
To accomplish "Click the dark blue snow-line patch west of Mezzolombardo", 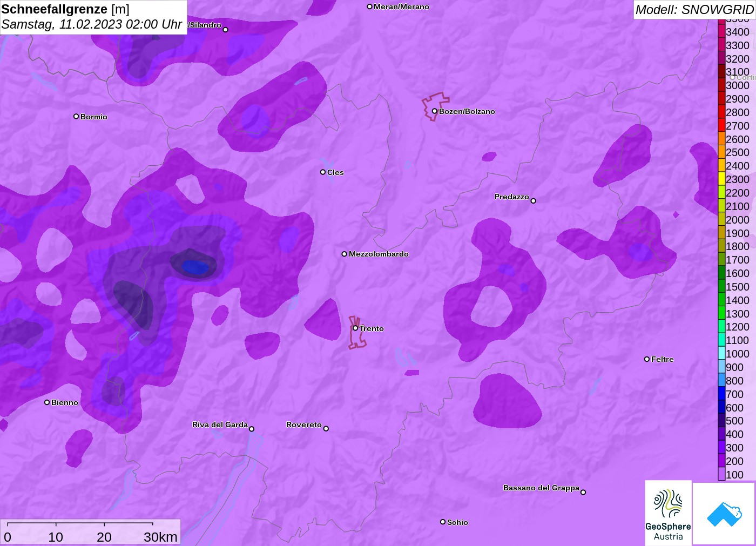I will point(195,266).
